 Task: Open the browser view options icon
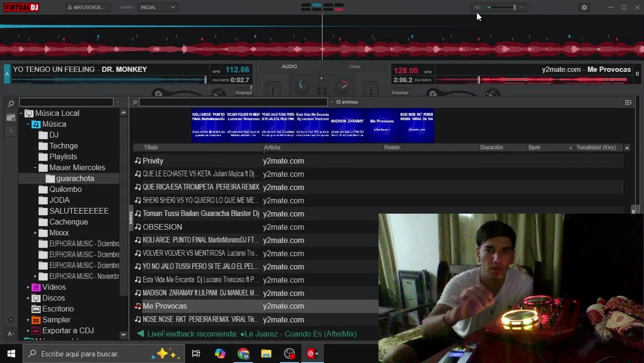tap(628, 102)
